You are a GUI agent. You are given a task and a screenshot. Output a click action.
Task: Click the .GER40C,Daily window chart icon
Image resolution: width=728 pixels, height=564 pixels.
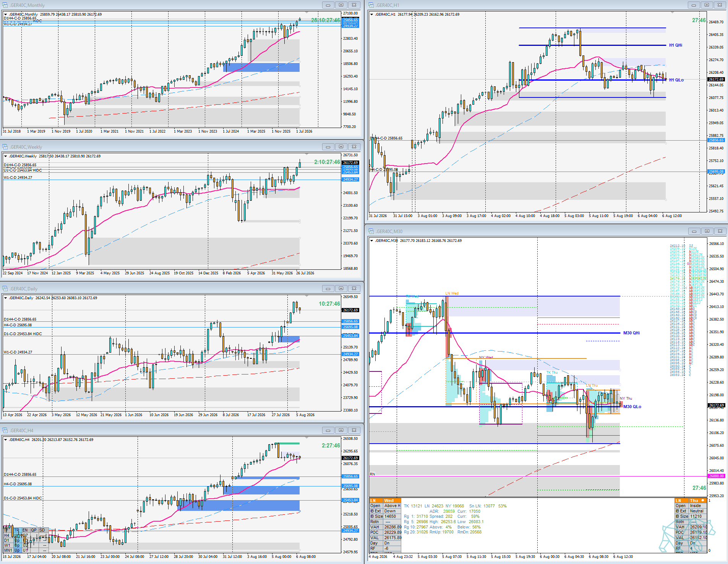pos(5,288)
